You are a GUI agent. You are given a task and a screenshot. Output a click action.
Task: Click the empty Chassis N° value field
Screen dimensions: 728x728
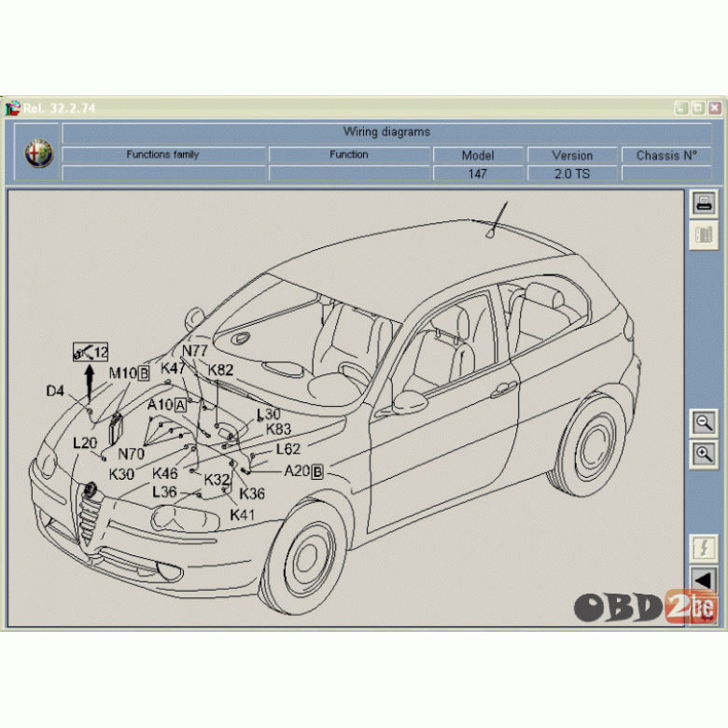[666, 174]
